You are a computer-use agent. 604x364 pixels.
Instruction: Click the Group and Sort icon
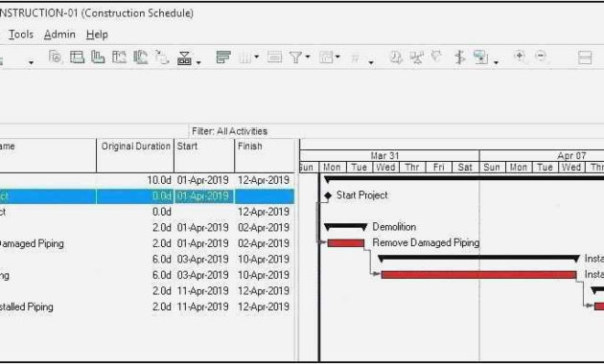pyautogui.click(x=326, y=57)
